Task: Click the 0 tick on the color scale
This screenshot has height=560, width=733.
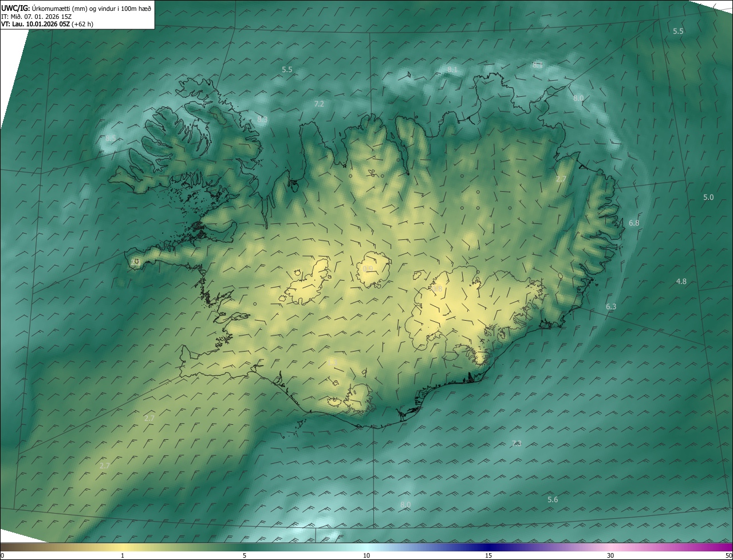Action: [2, 555]
